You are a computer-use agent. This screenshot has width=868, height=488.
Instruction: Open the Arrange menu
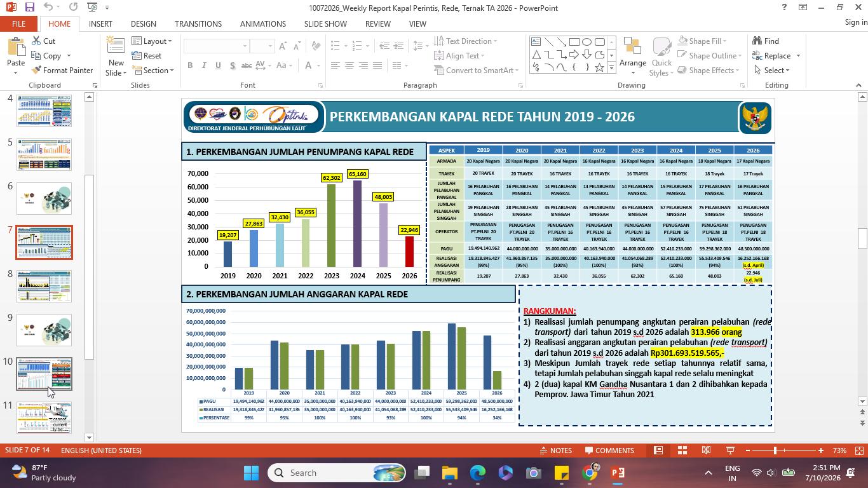click(x=632, y=54)
